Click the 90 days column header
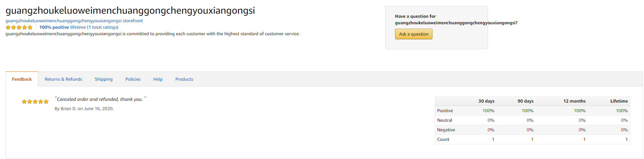 tap(525, 101)
